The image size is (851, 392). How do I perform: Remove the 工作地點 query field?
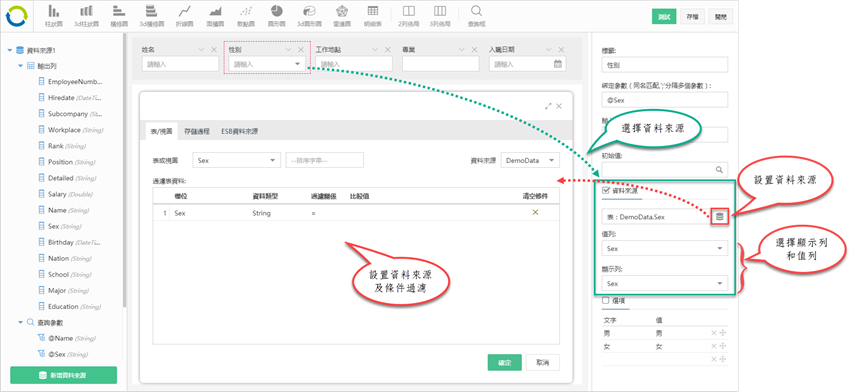tap(388, 49)
